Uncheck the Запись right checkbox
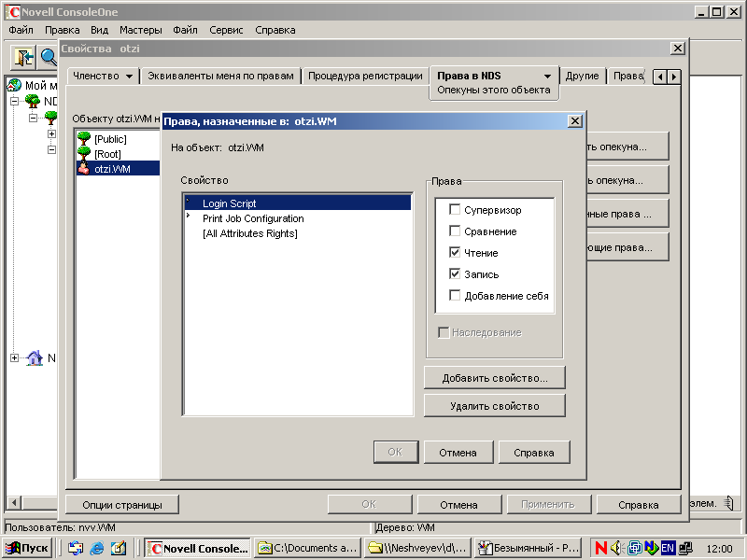 455,273
